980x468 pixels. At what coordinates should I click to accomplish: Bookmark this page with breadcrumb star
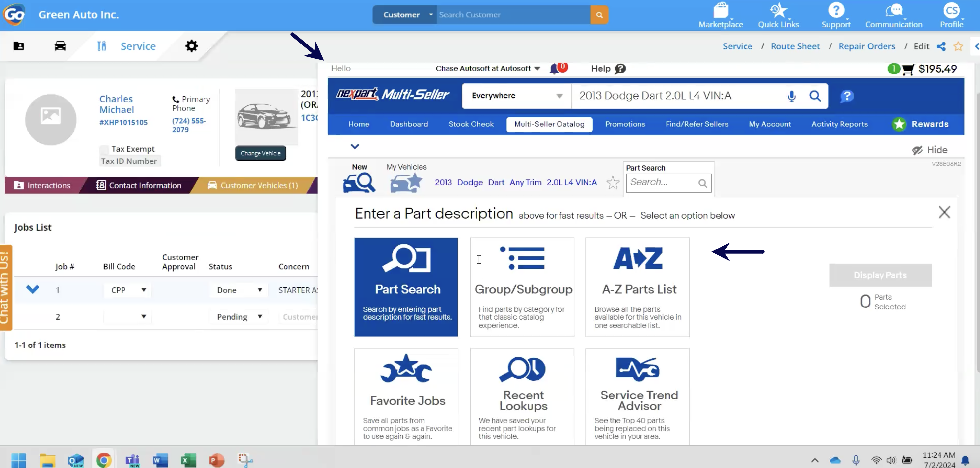tap(958, 46)
